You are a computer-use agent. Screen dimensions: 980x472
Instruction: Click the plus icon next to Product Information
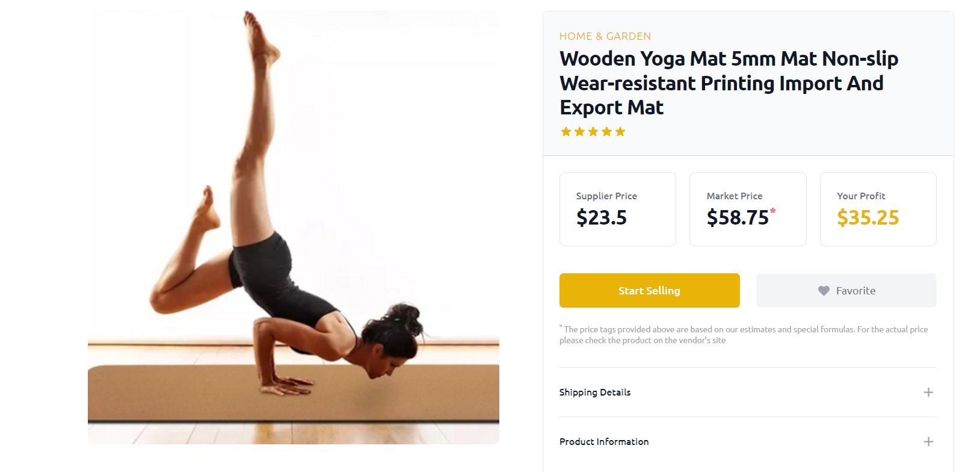pos(928,442)
